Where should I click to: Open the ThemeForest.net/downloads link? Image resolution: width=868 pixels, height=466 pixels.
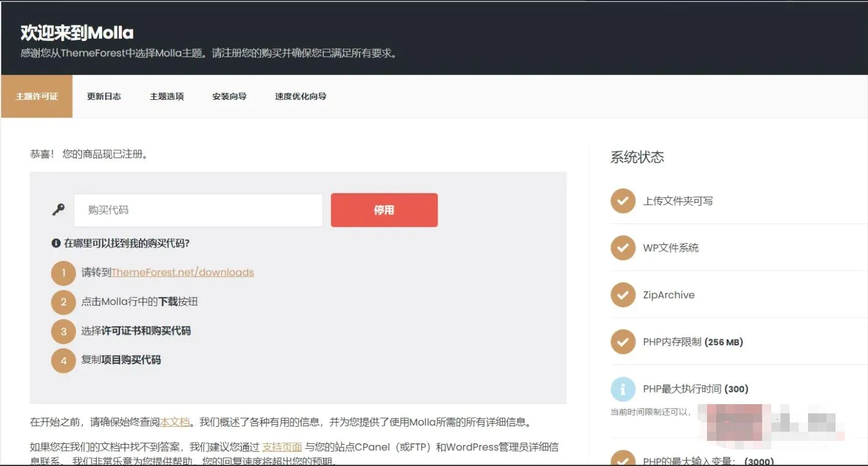(x=182, y=272)
